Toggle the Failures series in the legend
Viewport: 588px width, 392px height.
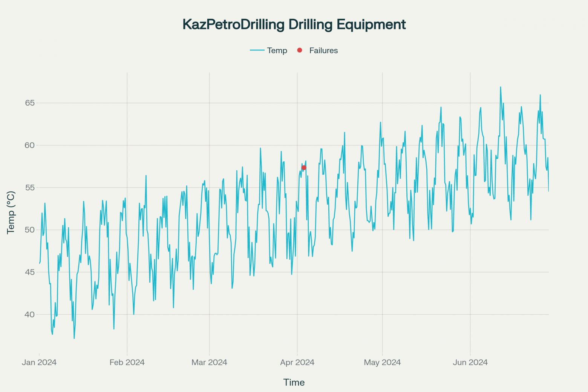point(317,50)
